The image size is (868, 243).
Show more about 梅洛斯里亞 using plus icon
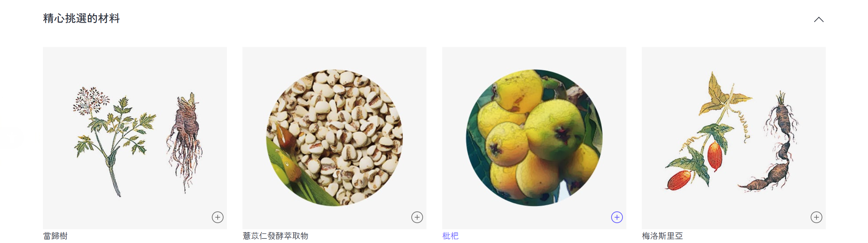[816, 217]
